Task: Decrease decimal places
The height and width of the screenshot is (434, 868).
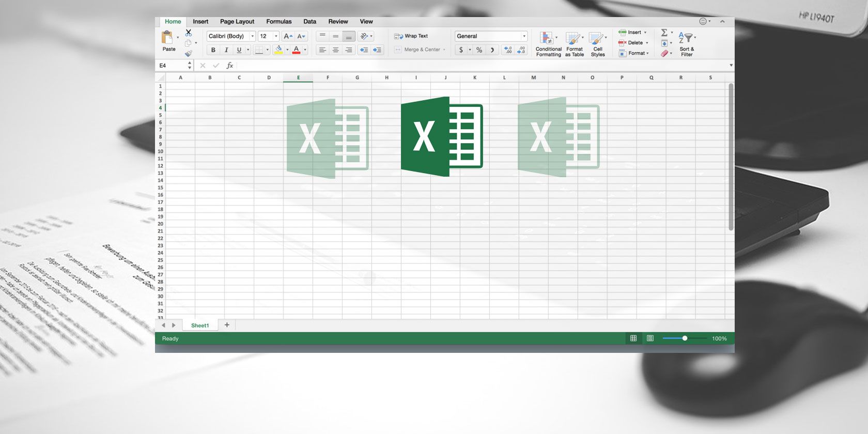Action: coord(521,50)
